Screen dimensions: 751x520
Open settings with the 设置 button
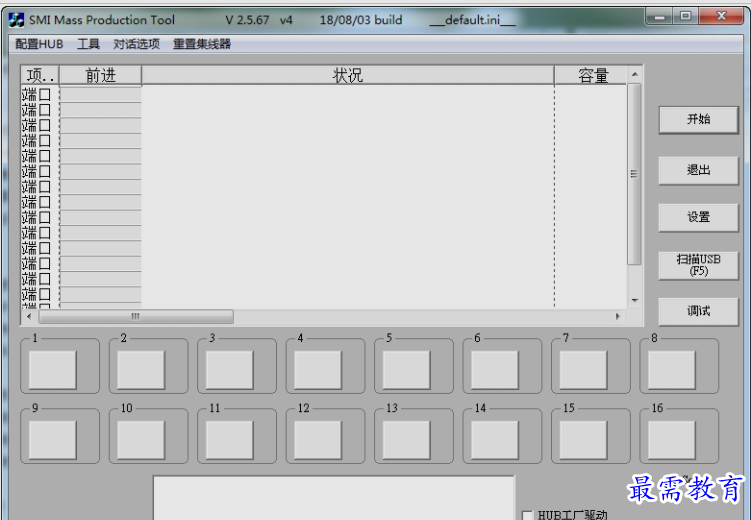(x=698, y=217)
